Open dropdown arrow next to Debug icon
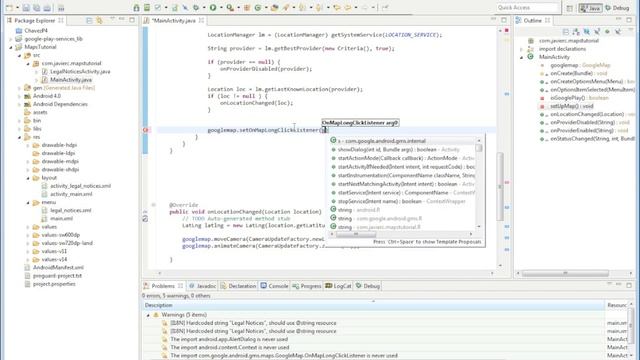This screenshot has height=360, width=640. point(204,7)
